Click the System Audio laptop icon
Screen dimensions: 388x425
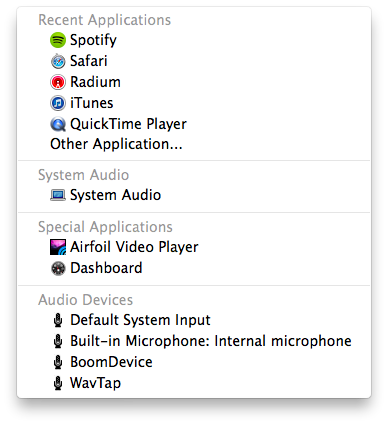click(x=58, y=195)
